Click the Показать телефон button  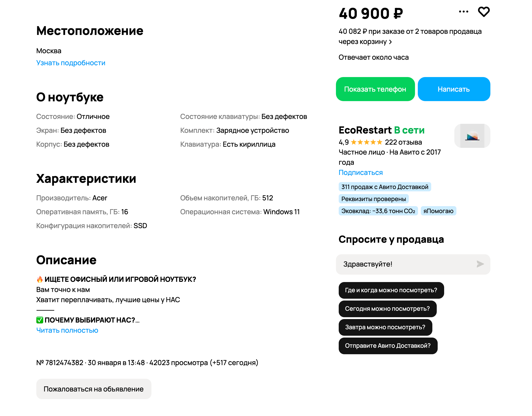375,89
